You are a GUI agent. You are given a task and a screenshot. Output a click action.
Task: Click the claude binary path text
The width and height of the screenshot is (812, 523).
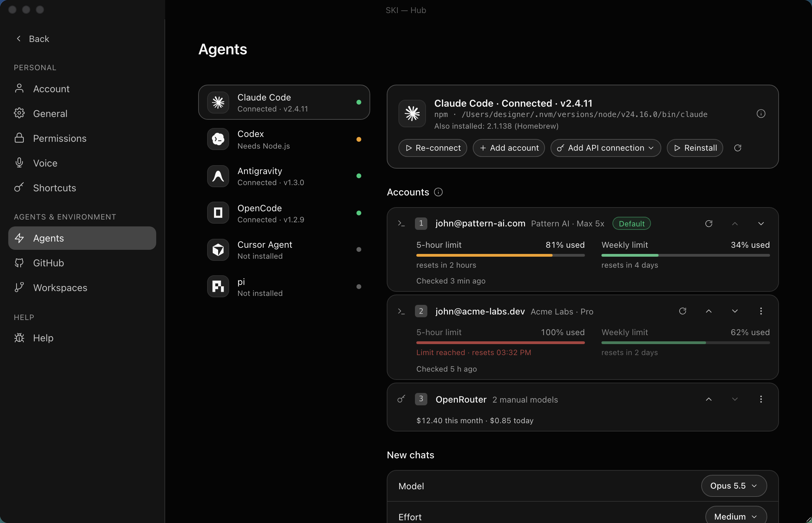(584, 115)
